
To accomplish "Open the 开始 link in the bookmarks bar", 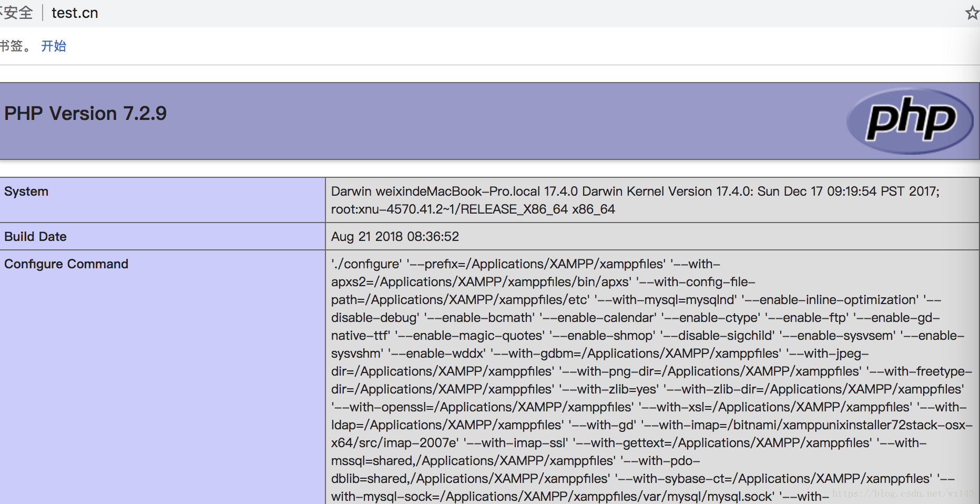I will tap(54, 46).
